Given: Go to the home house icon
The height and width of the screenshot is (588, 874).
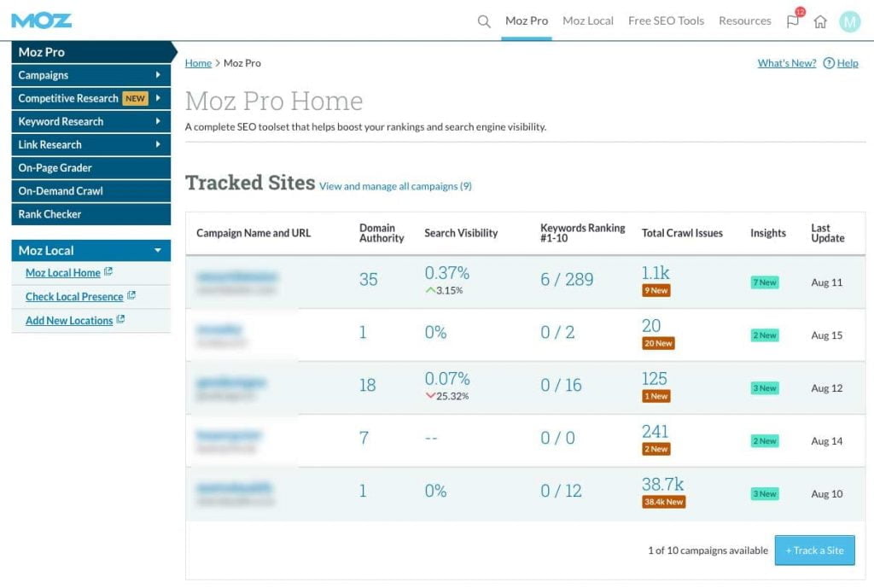Looking at the screenshot, I should 820,21.
